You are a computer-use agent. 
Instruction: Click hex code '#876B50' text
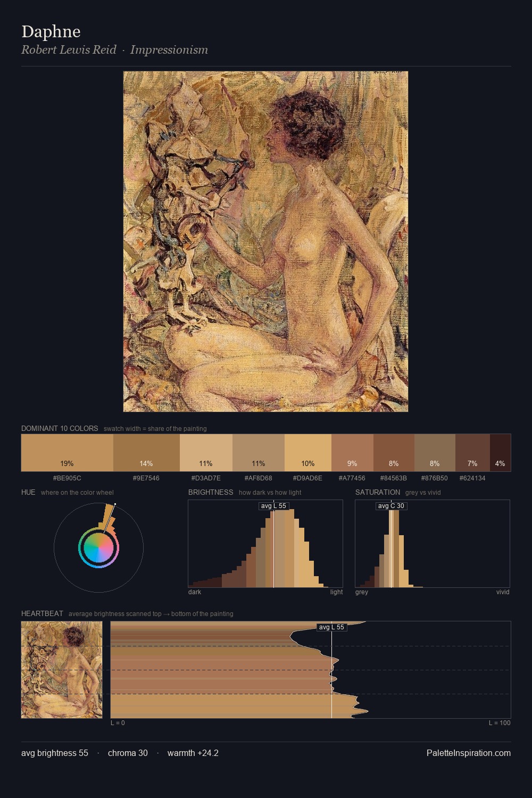[435, 478]
